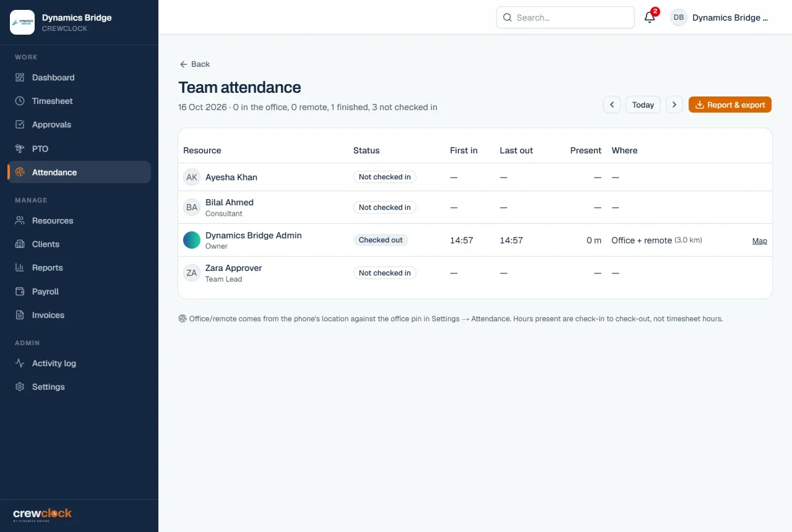Focus the Search input field

566,17
